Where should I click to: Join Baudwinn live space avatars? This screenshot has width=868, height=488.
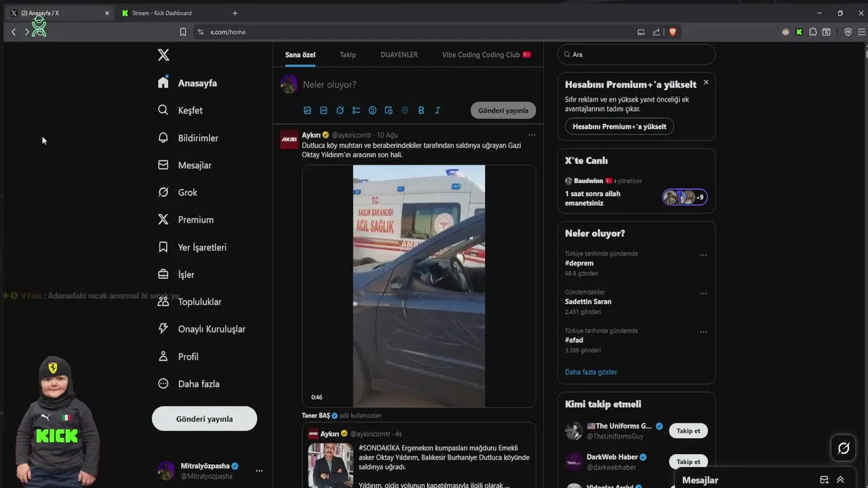[685, 197]
